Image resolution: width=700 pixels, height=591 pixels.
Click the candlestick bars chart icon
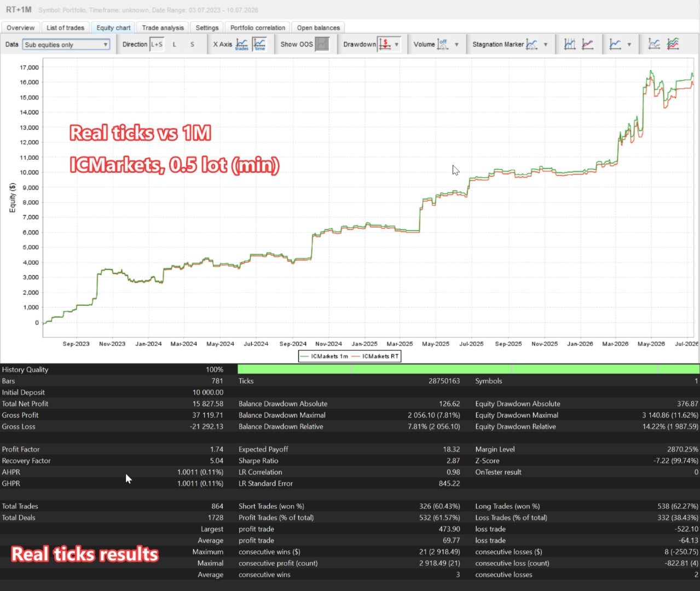pos(570,44)
